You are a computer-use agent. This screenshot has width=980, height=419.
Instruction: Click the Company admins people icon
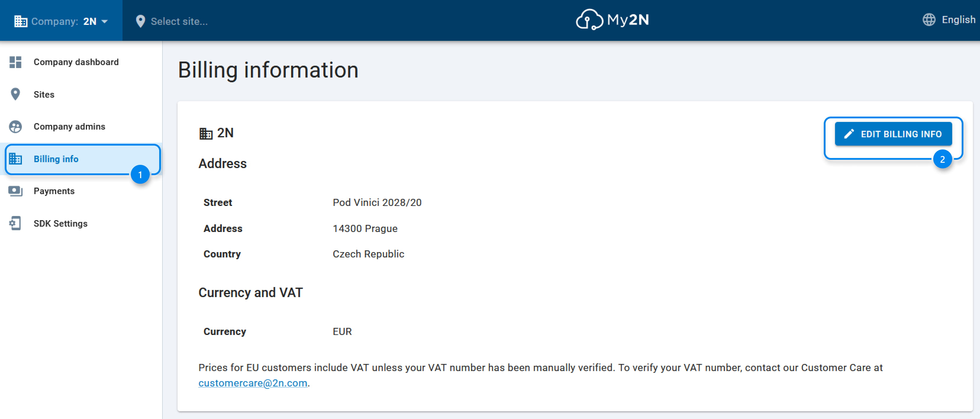click(x=16, y=126)
